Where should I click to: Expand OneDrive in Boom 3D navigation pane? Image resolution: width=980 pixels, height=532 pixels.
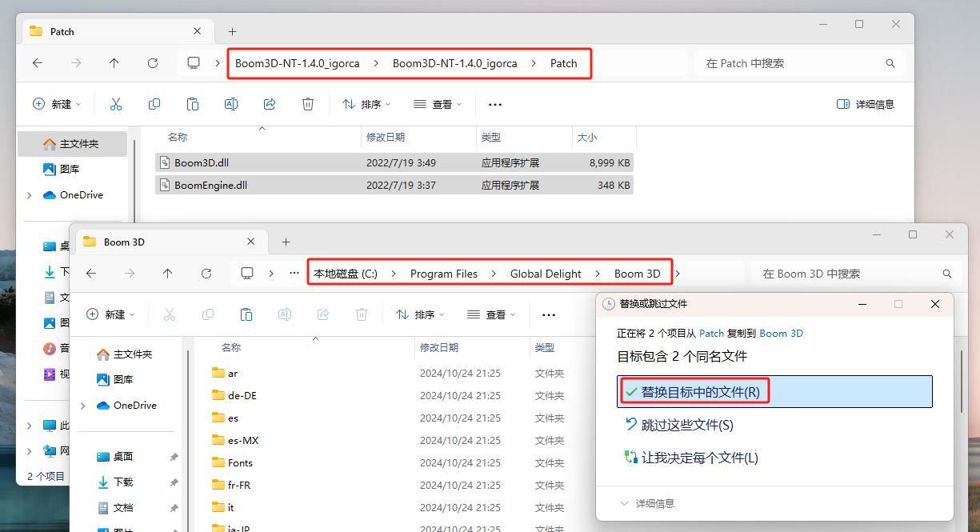83,406
